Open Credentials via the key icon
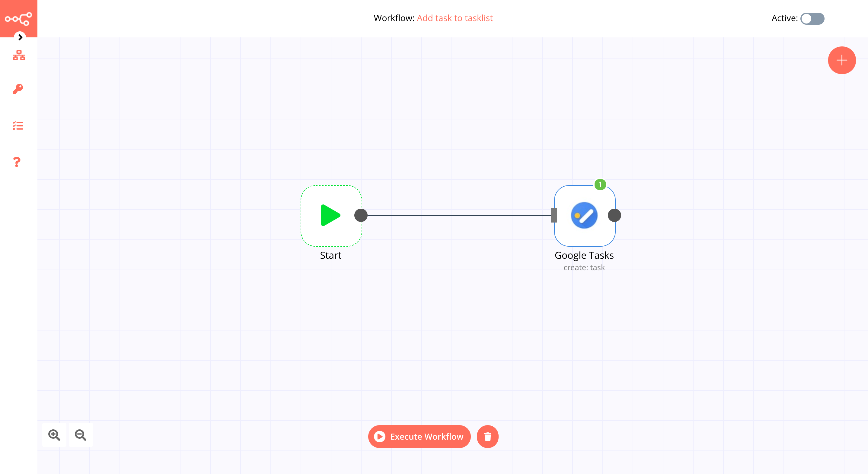868x474 pixels. 18,89
